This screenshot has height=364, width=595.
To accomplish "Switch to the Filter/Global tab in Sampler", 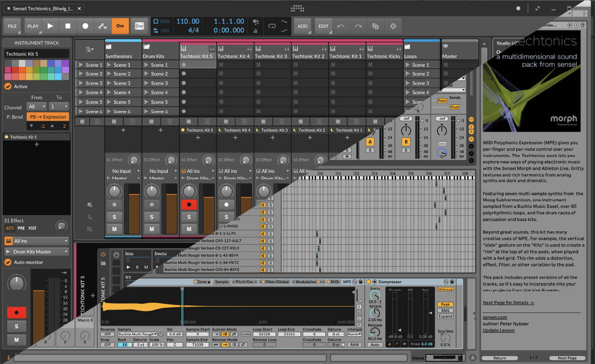I will coord(275,282).
